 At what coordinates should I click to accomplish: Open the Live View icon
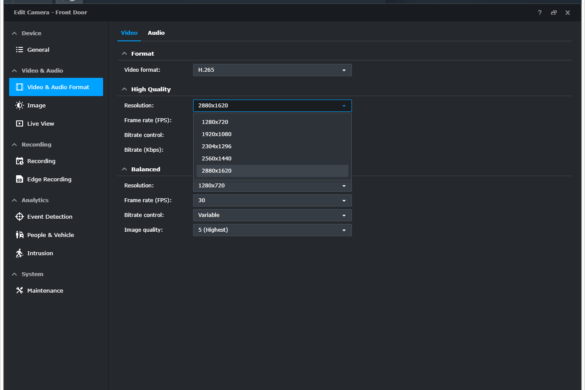click(x=19, y=124)
